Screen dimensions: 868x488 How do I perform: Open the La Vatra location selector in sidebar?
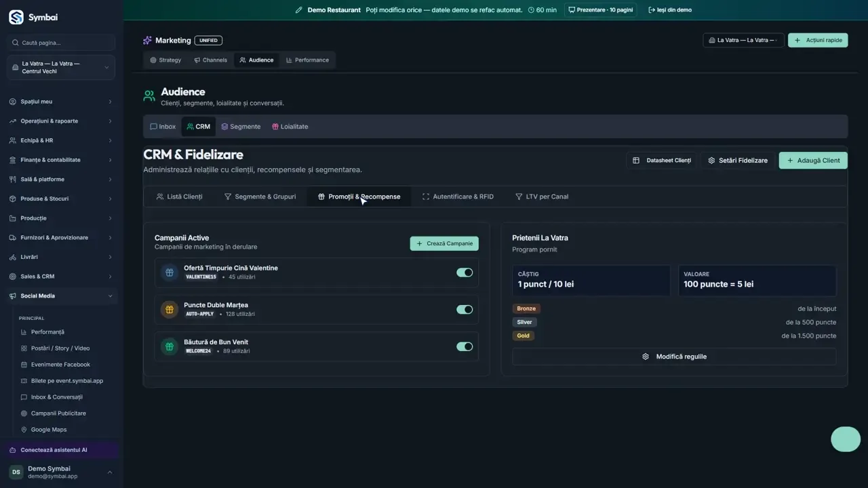[62, 68]
